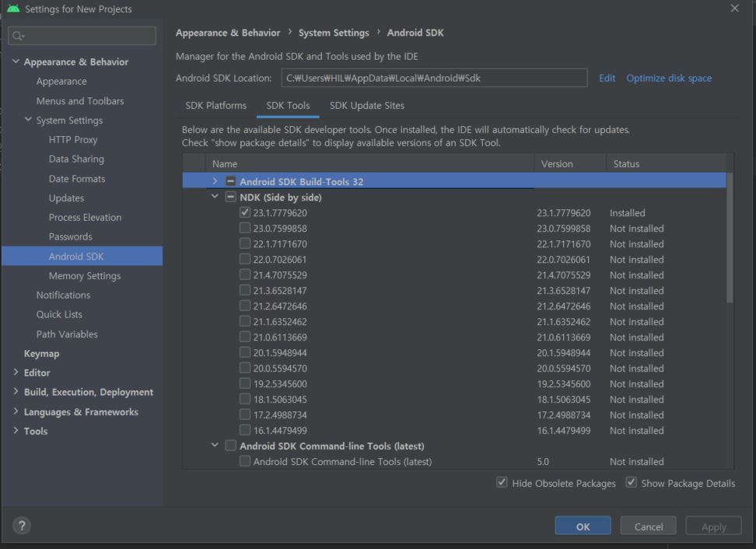
Task: Open Keymap settings page
Action: click(41, 353)
